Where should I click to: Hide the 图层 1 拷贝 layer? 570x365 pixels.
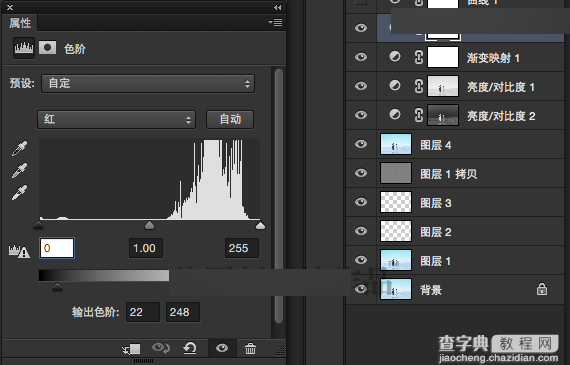[361, 173]
